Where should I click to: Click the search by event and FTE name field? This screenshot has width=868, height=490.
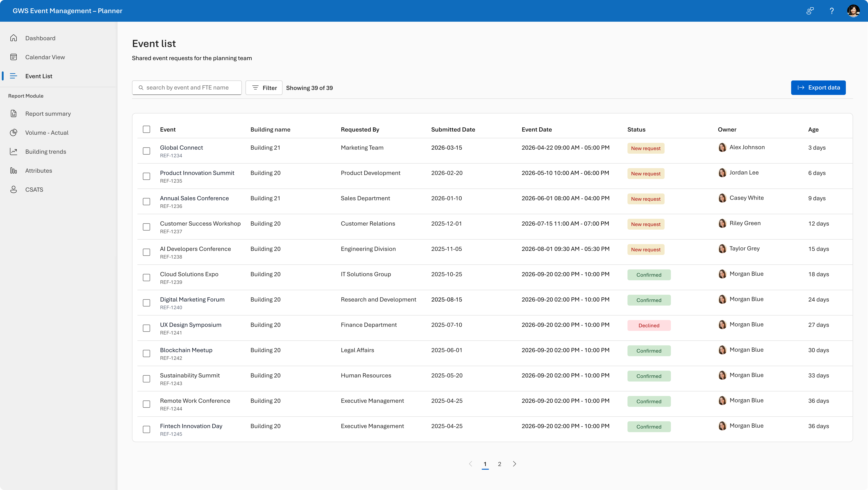187,88
